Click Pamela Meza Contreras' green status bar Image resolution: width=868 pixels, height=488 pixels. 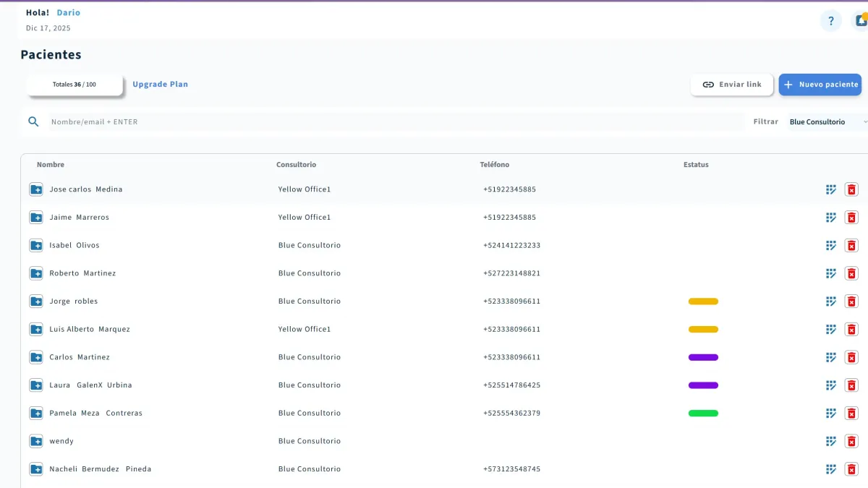pos(703,414)
